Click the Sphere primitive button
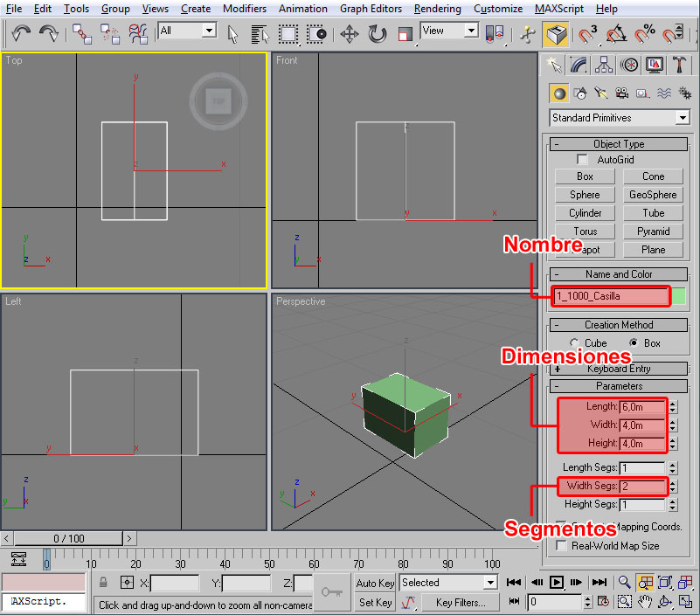The image size is (700, 615). 585,195
